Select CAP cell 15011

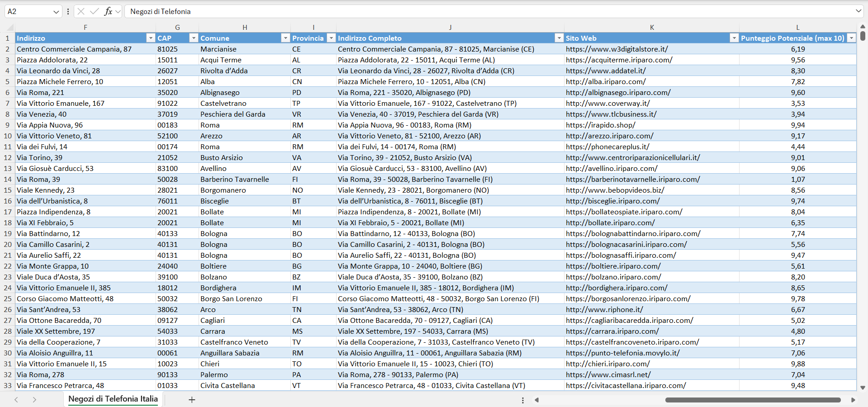(x=177, y=60)
